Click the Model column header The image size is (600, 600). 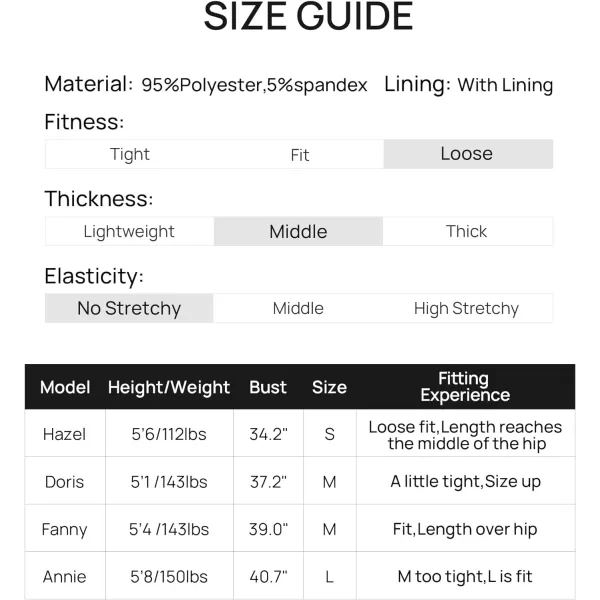point(65,387)
